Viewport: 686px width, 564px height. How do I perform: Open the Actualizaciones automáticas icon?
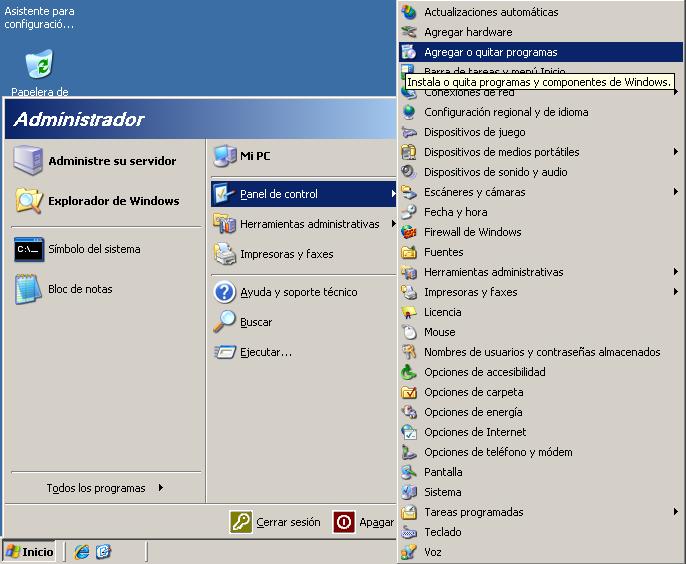[409, 12]
